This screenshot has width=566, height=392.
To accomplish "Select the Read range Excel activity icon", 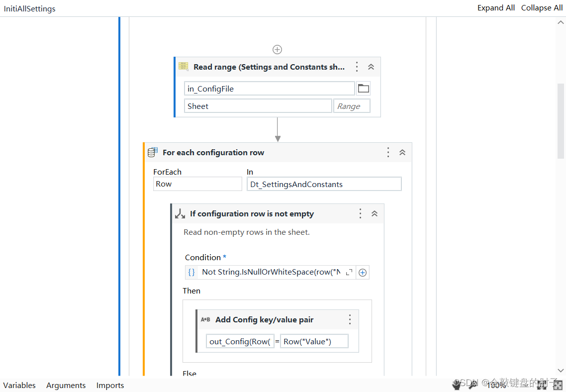I will (183, 66).
